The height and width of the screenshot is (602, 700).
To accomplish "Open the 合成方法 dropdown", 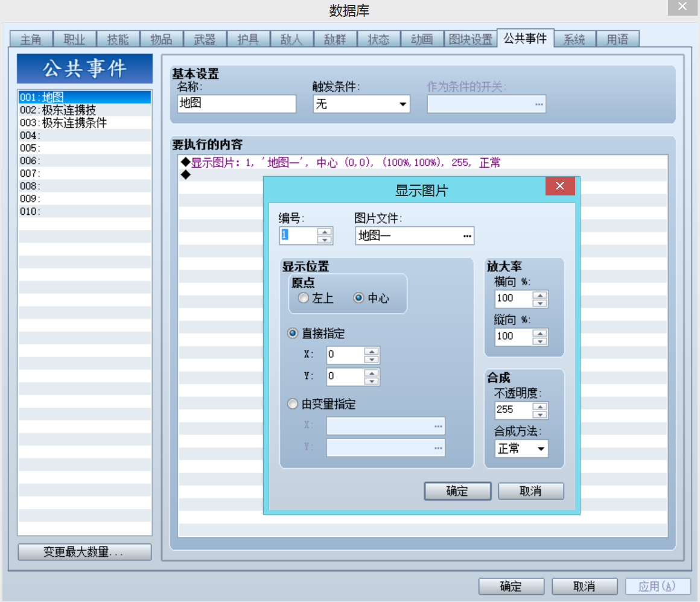I will pyautogui.click(x=521, y=449).
